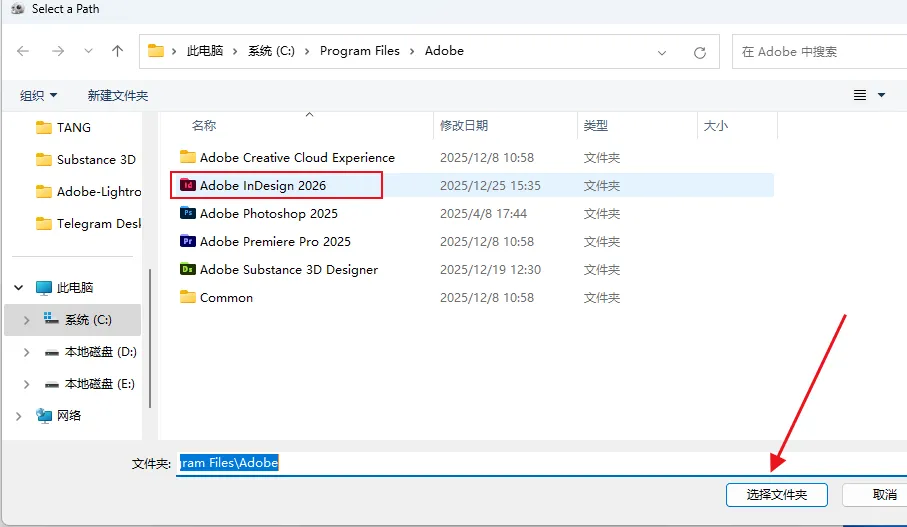Sort by the 大小 column header

click(716, 126)
